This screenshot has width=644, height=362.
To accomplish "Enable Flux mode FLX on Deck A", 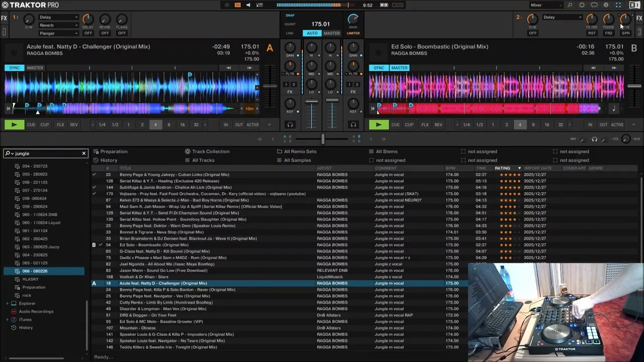I will [x=60, y=125].
